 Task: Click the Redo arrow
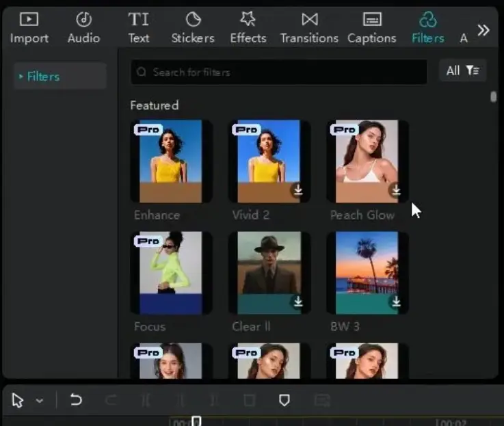[111, 400]
